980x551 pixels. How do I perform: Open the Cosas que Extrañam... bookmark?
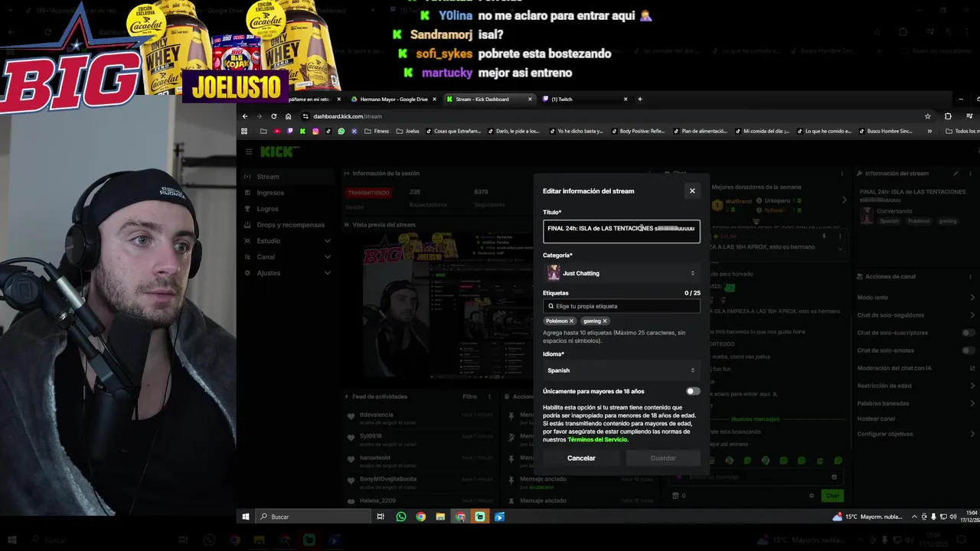click(x=453, y=131)
